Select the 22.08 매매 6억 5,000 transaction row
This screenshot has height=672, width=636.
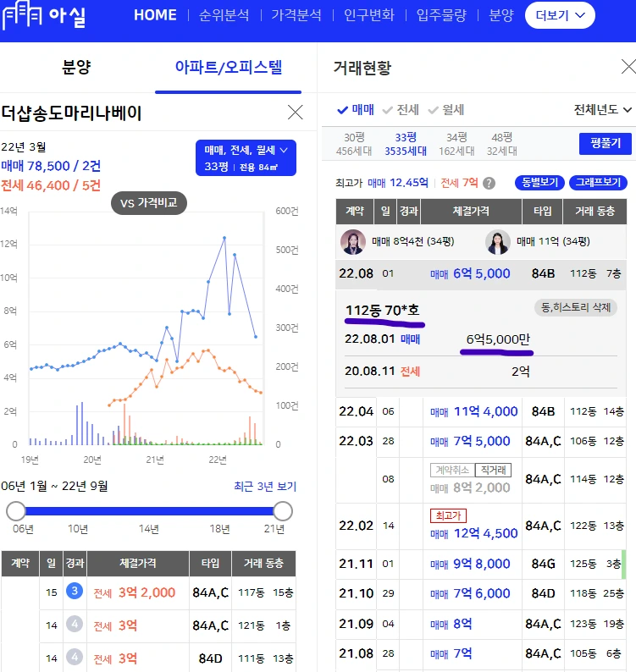pyautogui.click(x=480, y=273)
